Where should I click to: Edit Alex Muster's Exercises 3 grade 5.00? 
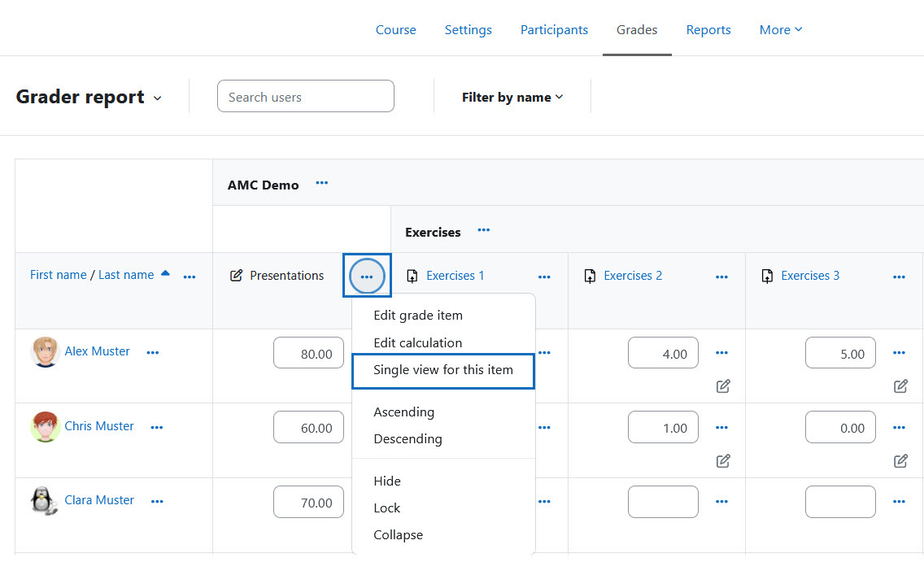click(841, 353)
